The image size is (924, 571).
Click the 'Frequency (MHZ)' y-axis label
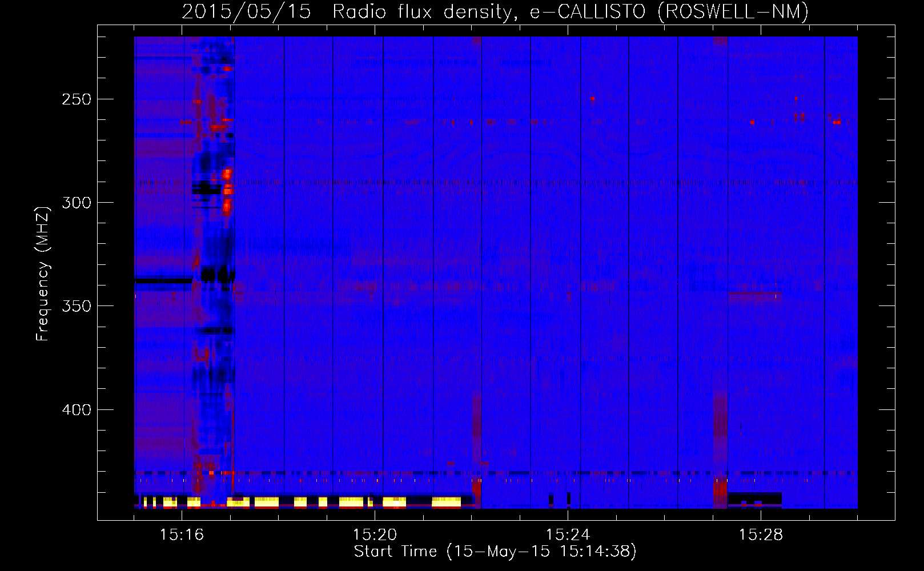pos(43,274)
